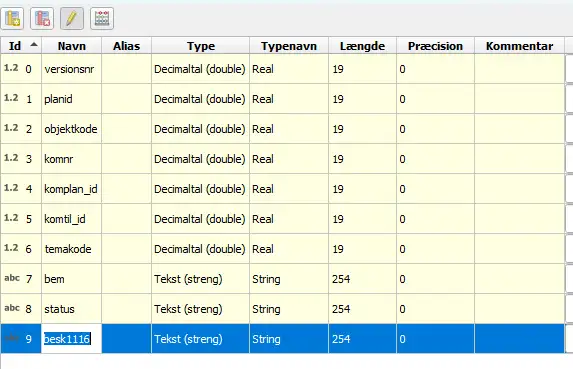Click the Længde column header

[x=362, y=46]
